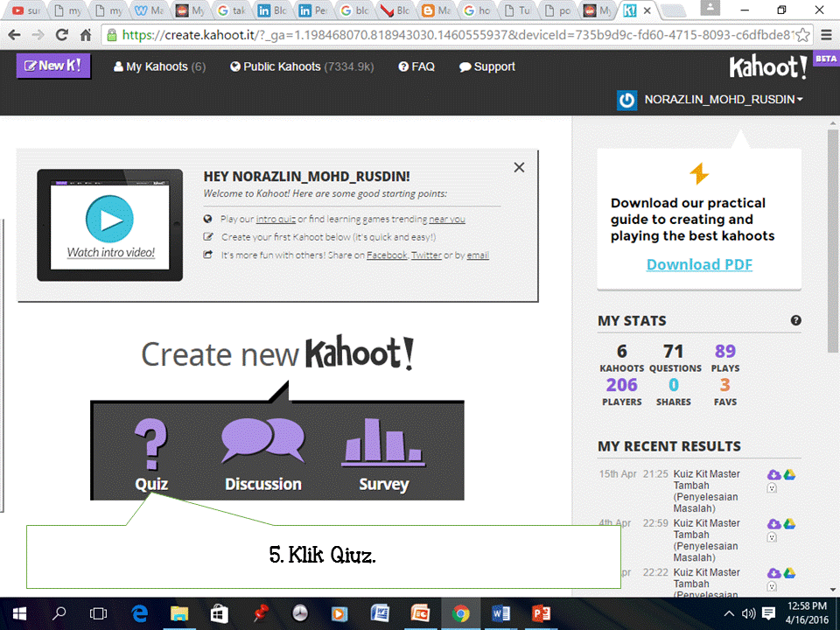Save 15th Apr 21:25 result to Google Drive

click(x=789, y=474)
